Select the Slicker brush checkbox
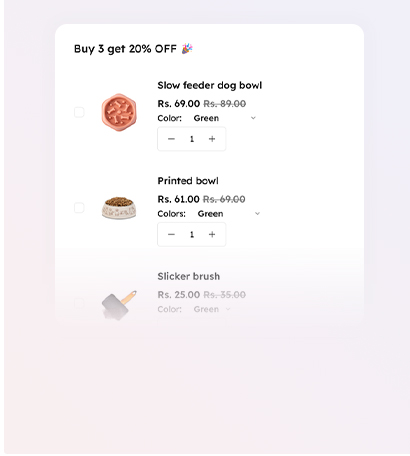The height and width of the screenshot is (456, 410). point(79,303)
